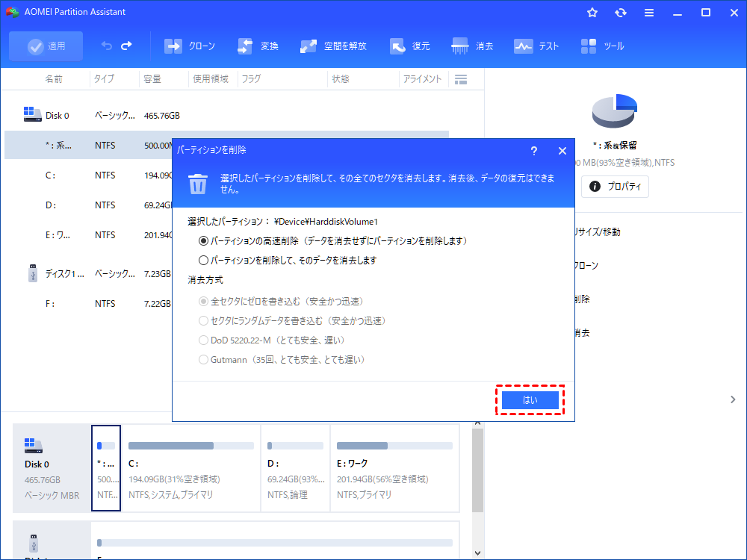
Task: Click the redo arrow icon
Action: pyautogui.click(x=127, y=46)
